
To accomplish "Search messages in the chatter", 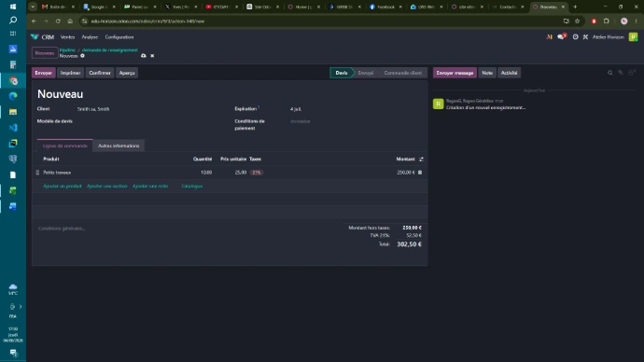I will pos(609,73).
